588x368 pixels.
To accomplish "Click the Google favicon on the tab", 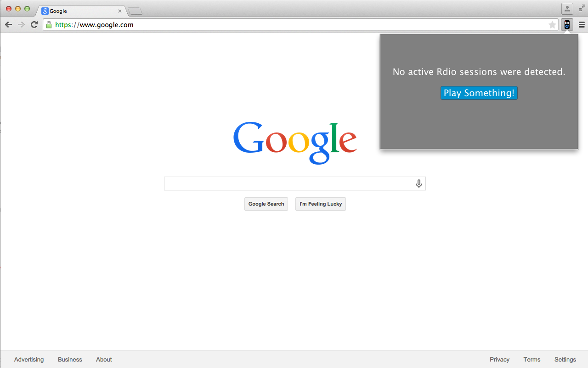I will (45, 11).
